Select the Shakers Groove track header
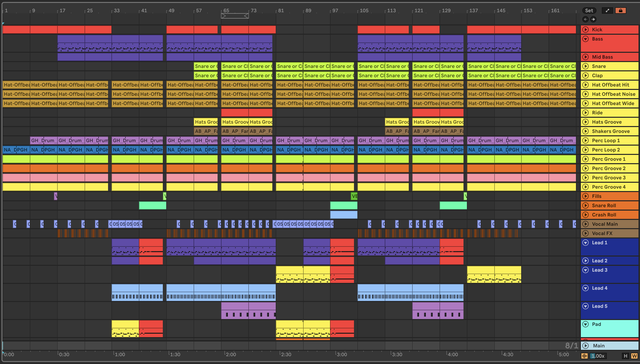The width and height of the screenshot is (640, 364). click(x=610, y=131)
